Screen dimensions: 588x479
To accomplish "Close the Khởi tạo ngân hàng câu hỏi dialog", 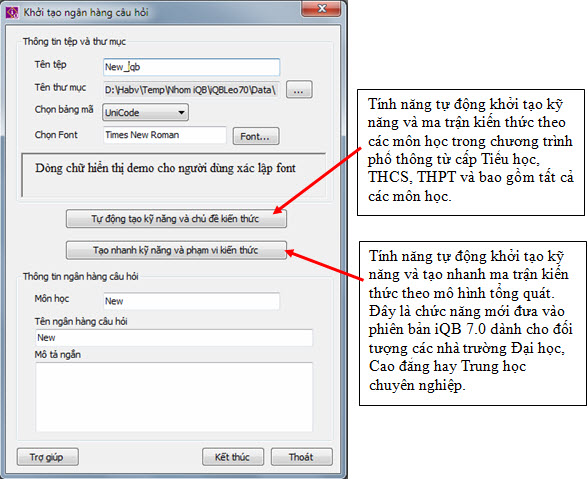I will click(x=322, y=9).
